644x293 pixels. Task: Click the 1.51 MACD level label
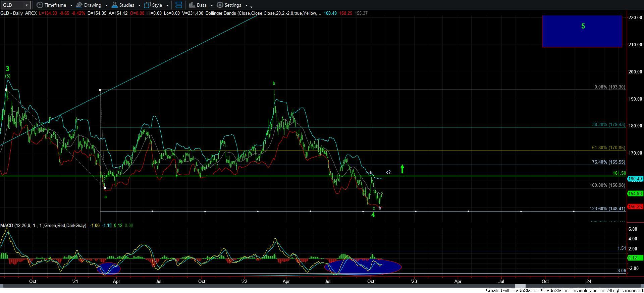coord(622,248)
